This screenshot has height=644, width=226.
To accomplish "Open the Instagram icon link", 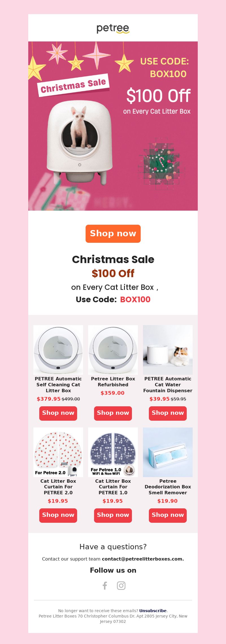I will click(121, 586).
